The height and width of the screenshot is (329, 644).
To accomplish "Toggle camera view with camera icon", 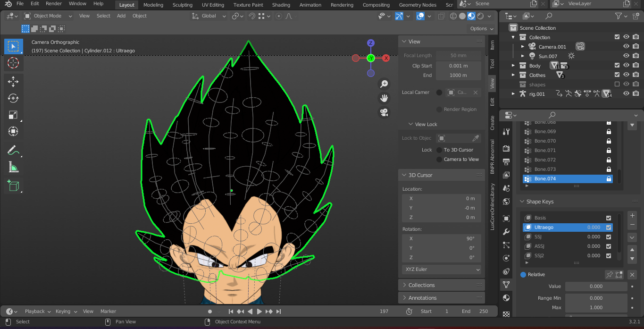I will point(385,112).
